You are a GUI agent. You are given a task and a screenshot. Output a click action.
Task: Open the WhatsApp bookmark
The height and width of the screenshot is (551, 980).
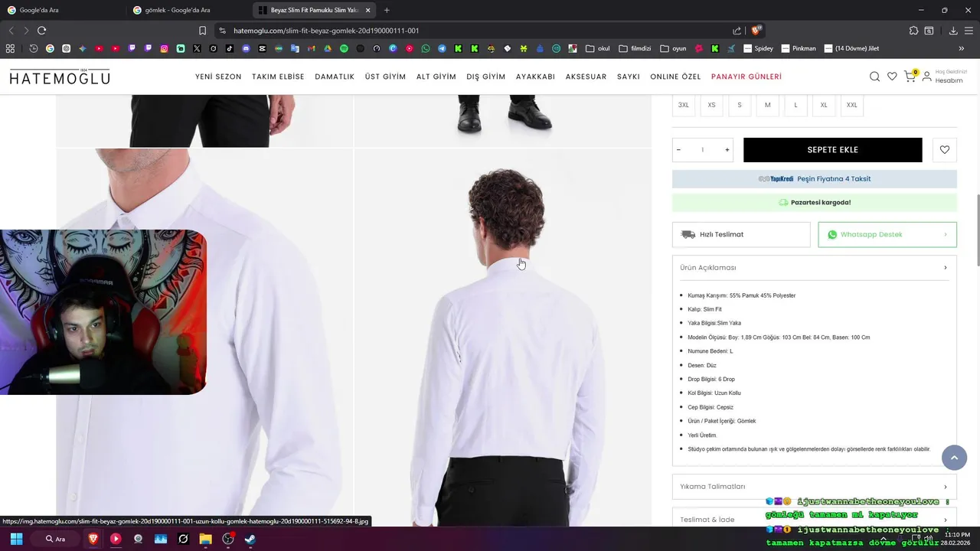[x=426, y=48]
